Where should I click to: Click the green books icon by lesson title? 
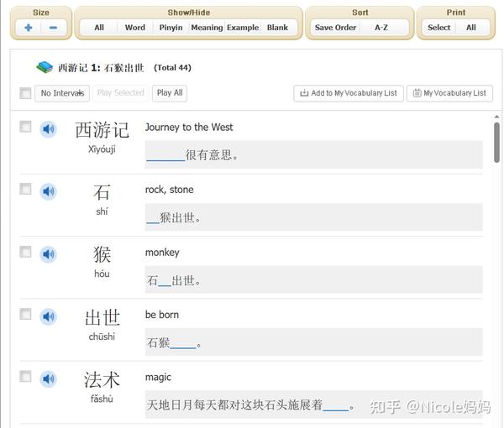(45, 67)
